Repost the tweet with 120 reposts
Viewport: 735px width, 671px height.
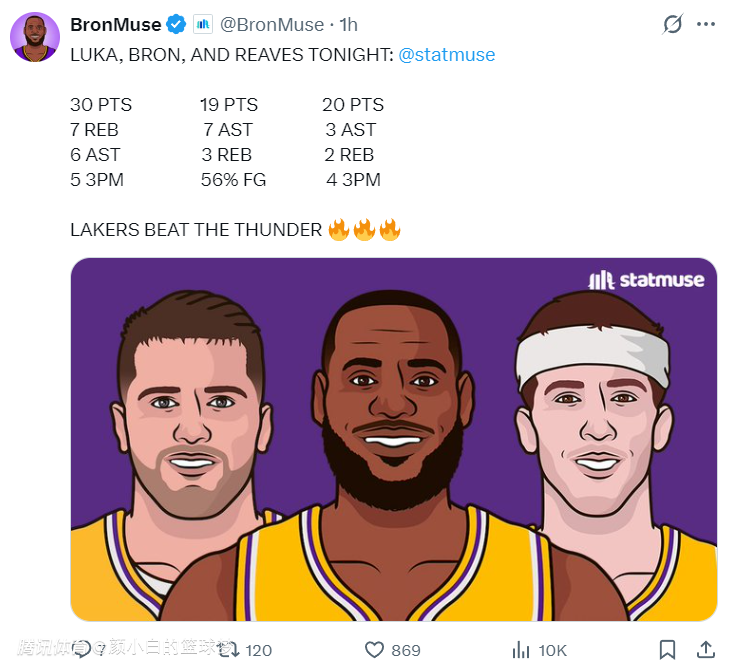pos(229,649)
